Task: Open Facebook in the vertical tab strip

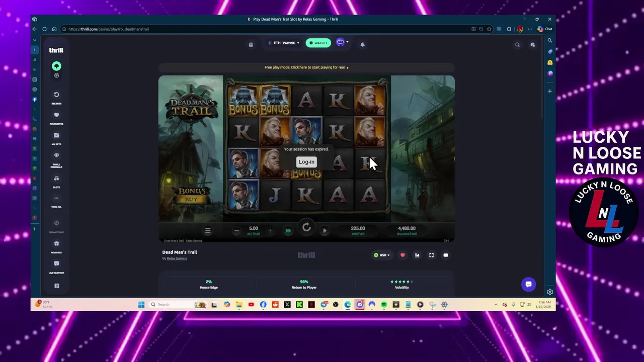Action: 35,99
